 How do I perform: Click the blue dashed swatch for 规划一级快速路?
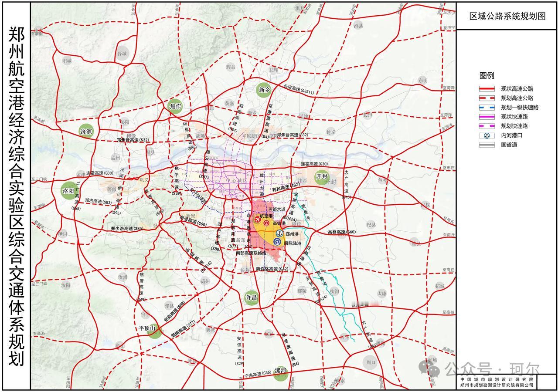point(488,107)
